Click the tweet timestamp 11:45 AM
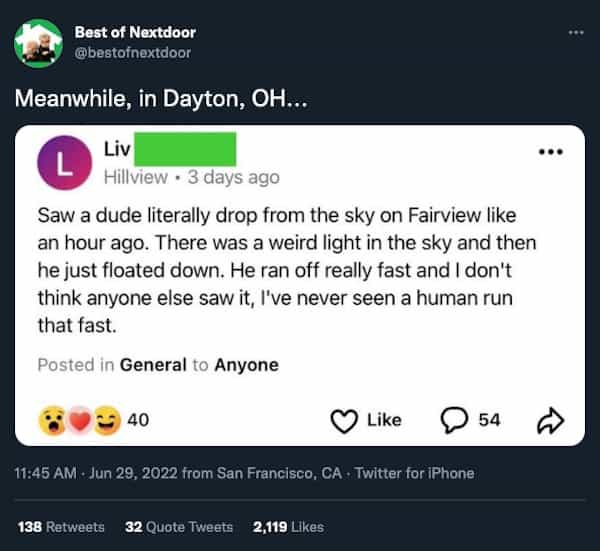 (45, 473)
